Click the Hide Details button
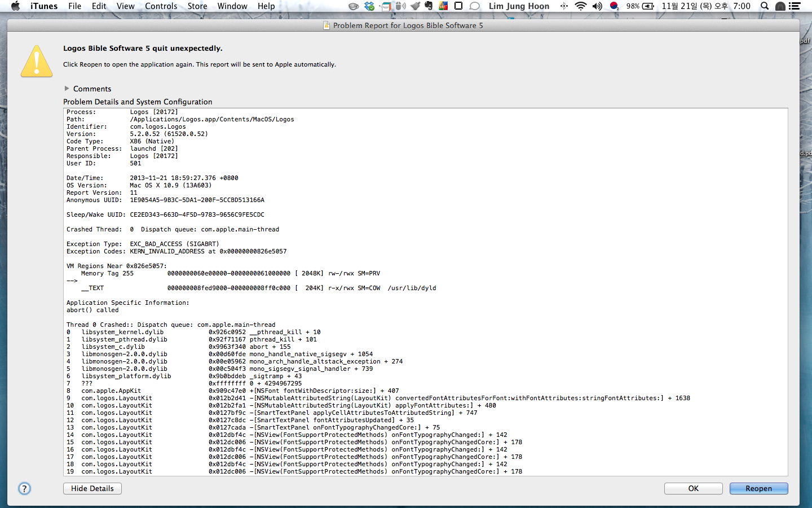This screenshot has height=508, width=812. pos(92,488)
